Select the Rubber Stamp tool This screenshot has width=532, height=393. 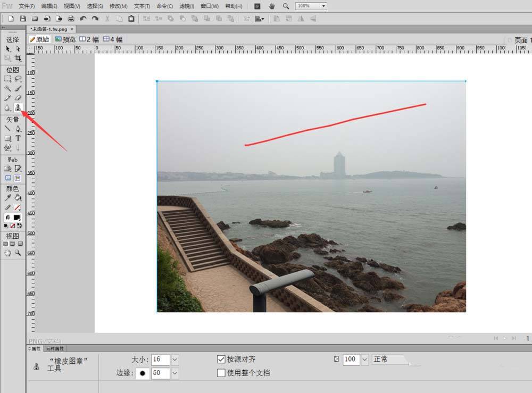pyautogui.click(x=18, y=108)
